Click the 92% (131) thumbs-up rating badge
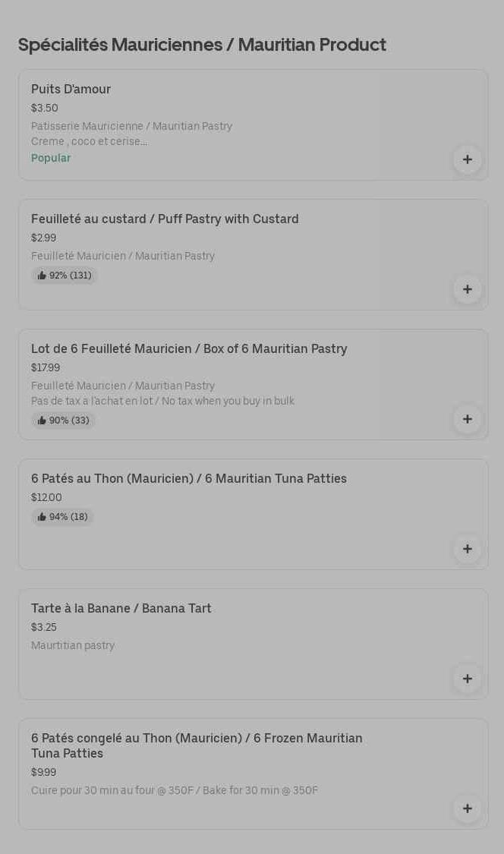 point(65,276)
